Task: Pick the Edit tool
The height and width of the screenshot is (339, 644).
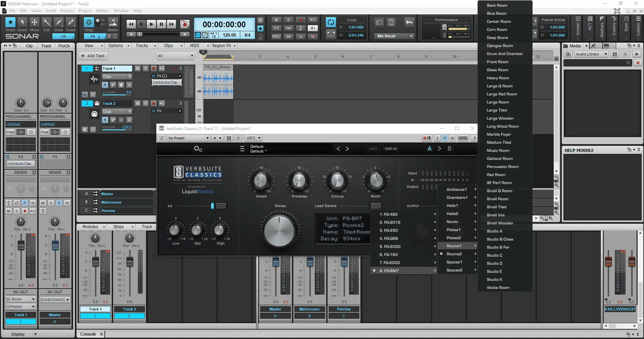Action: point(47,22)
